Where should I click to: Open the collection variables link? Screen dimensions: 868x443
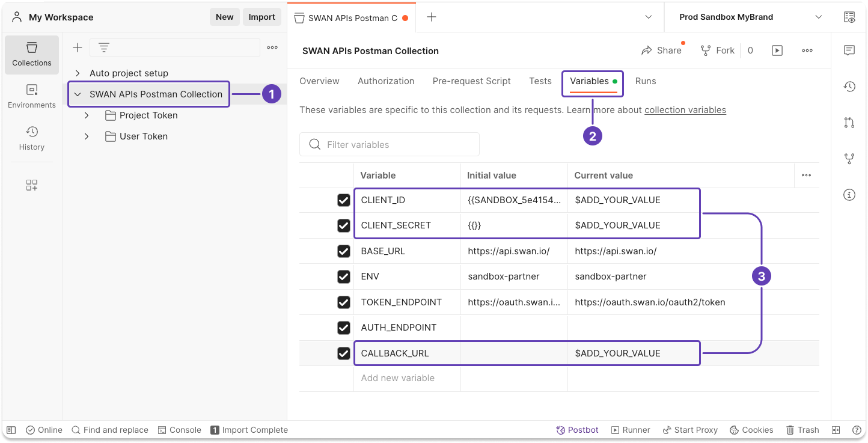[x=685, y=110]
